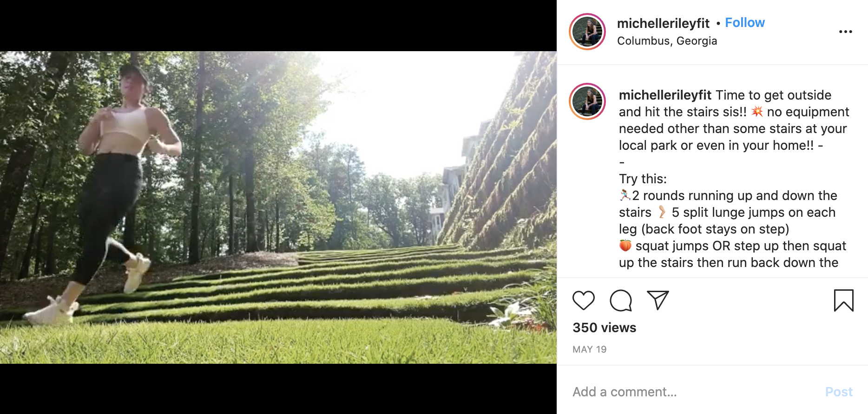This screenshot has width=868, height=414.
Task: Open the MAY 19 post date link
Action: tap(589, 349)
